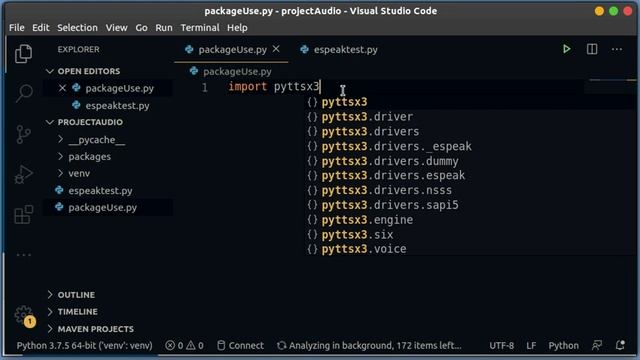Change Python language mode

coord(563,345)
